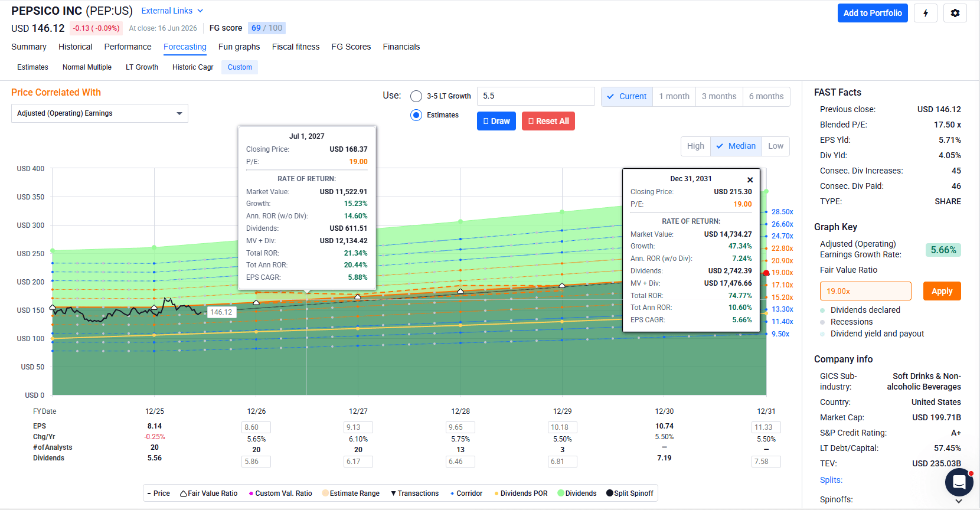
Task: Open settings via the gear icon
Action: point(955,13)
